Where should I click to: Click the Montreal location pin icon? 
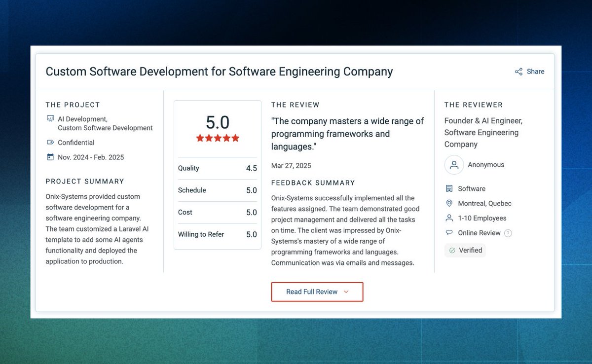coord(449,203)
